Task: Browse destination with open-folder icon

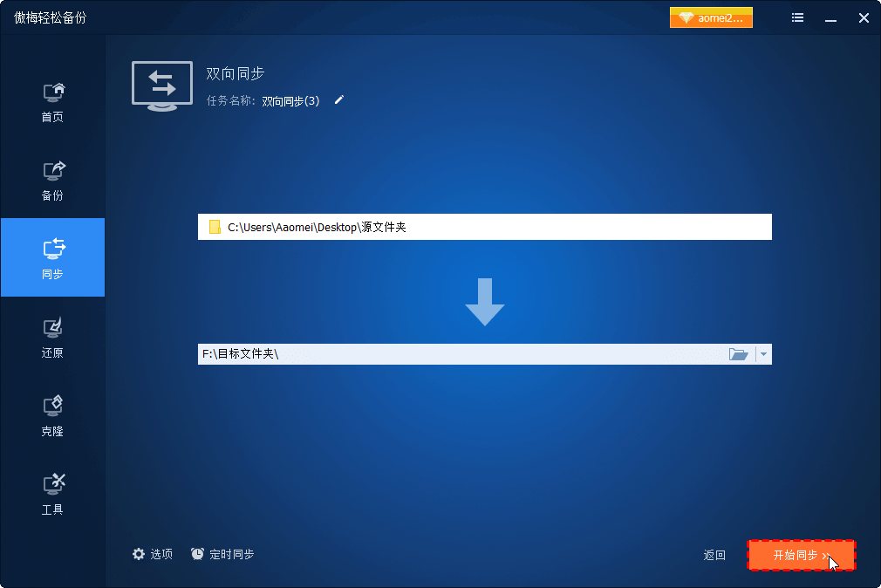Action: coord(738,354)
